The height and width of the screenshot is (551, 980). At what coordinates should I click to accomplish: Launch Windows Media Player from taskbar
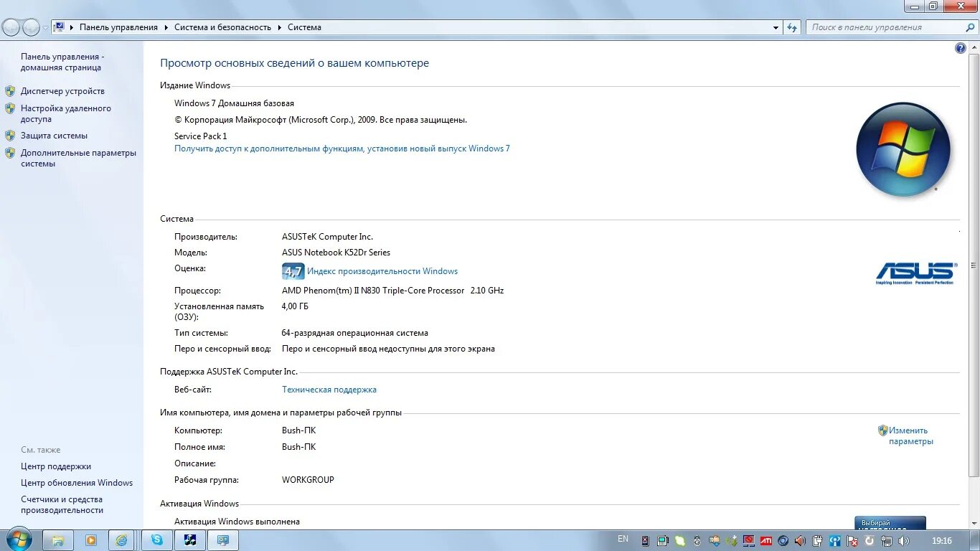coord(91,540)
